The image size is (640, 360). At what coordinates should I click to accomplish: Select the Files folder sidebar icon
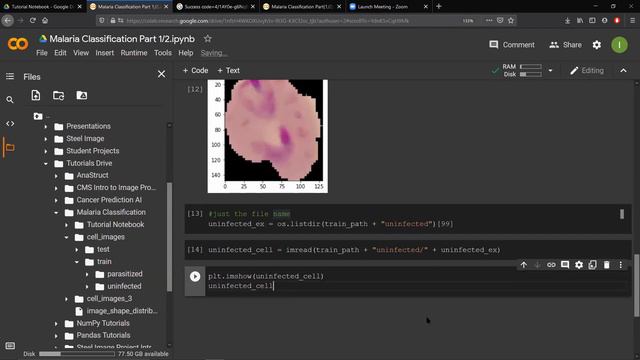10,147
